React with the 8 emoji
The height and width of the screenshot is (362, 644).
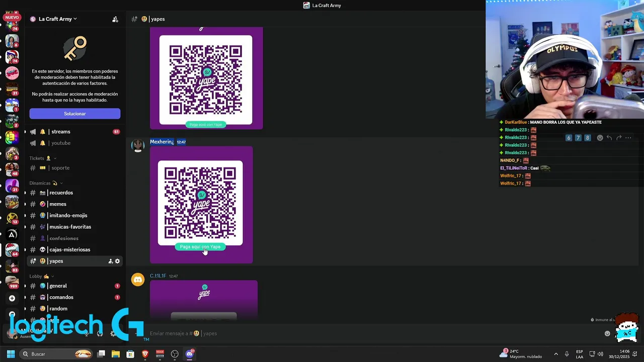pyautogui.click(x=587, y=138)
